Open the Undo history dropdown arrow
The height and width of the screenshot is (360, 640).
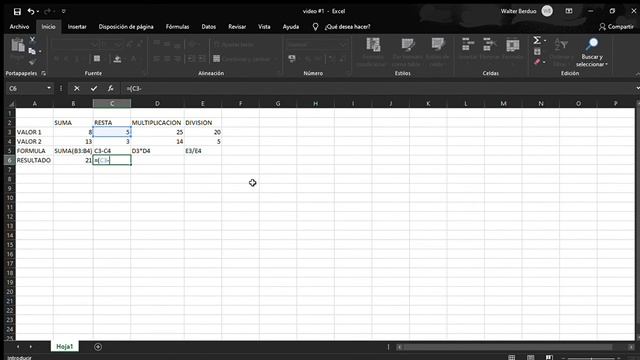coord(38,11)
